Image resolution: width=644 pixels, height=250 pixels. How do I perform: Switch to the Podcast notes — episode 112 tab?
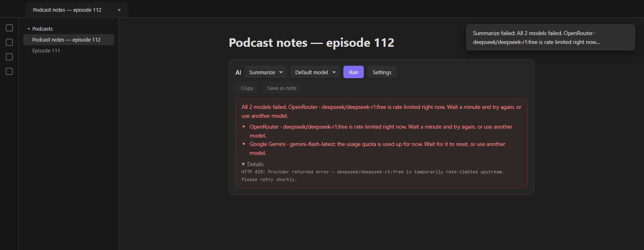tap(67, 10)
